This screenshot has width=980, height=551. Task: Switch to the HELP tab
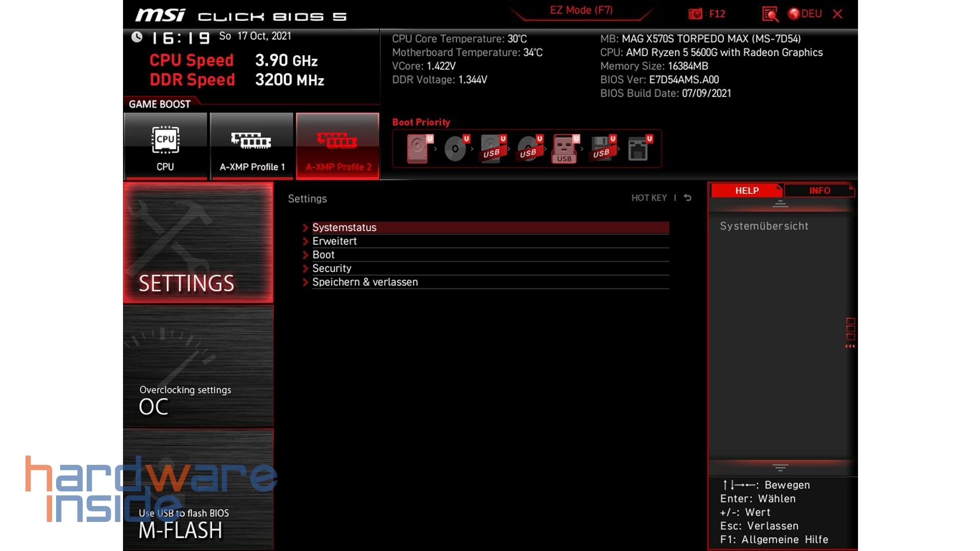tap(746, 191)
